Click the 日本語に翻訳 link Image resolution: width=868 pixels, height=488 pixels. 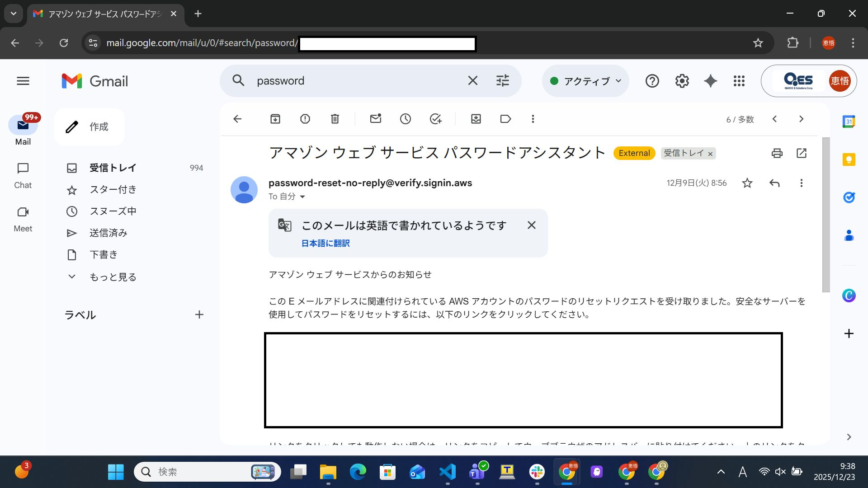click(x=325, y=243)
